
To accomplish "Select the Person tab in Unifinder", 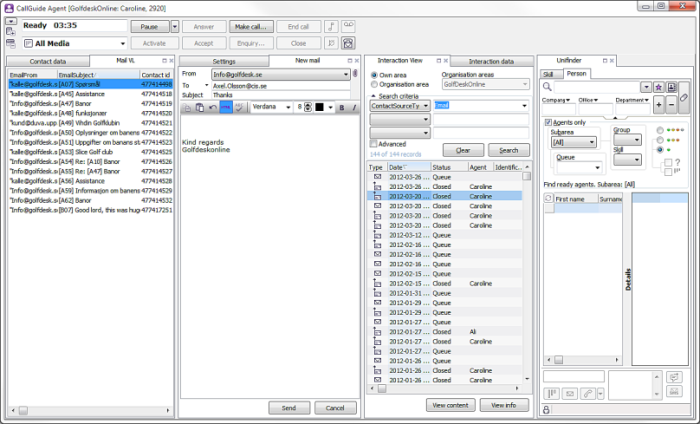I will [x=576, y=74].
